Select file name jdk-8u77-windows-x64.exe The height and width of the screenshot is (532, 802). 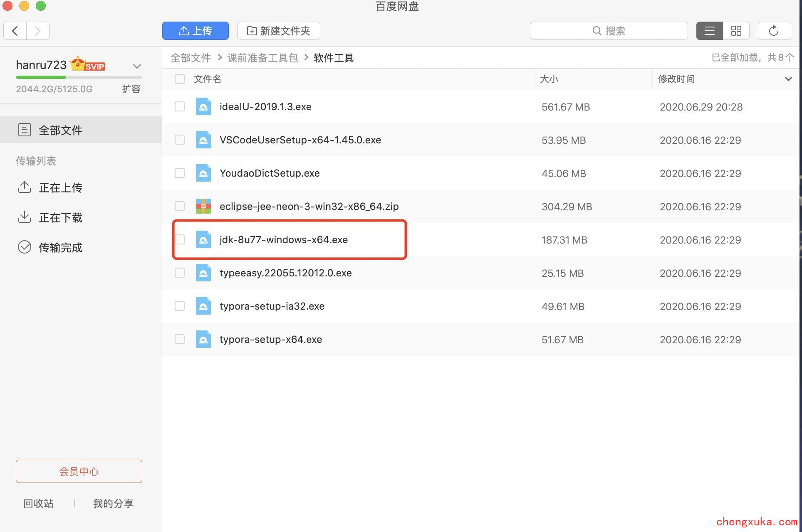pyautogui.click(x=284, y=240)
